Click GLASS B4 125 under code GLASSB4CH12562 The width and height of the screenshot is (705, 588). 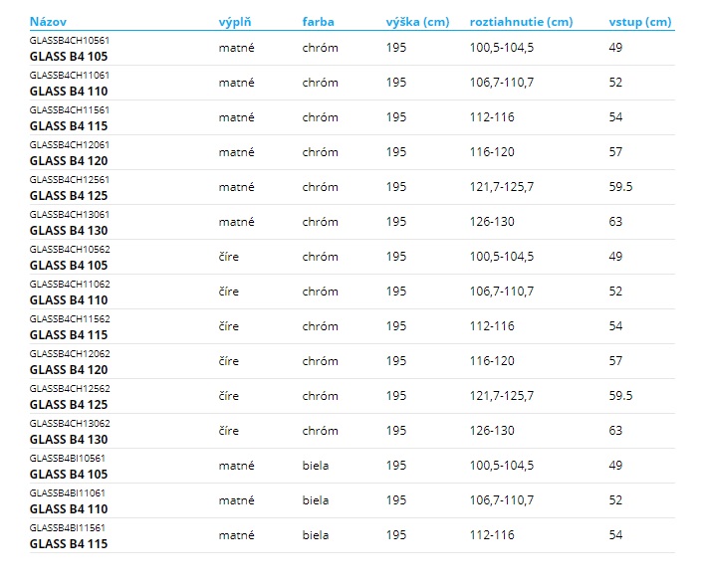[69, 405]
